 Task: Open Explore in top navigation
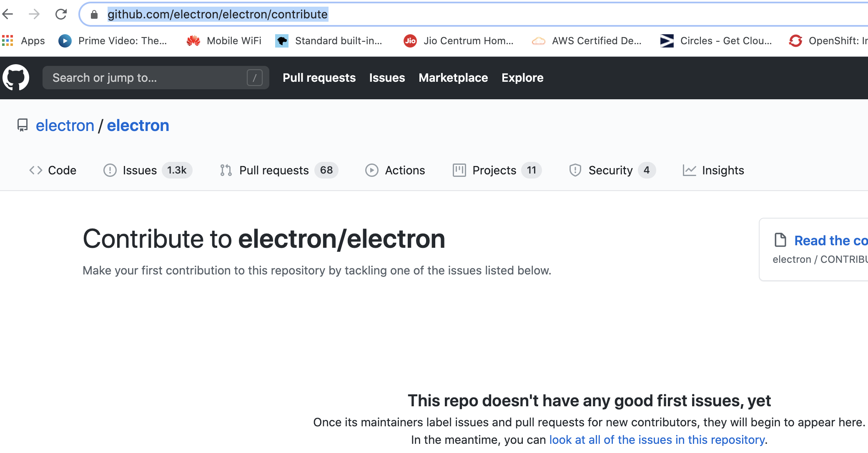tap(523, 78)
